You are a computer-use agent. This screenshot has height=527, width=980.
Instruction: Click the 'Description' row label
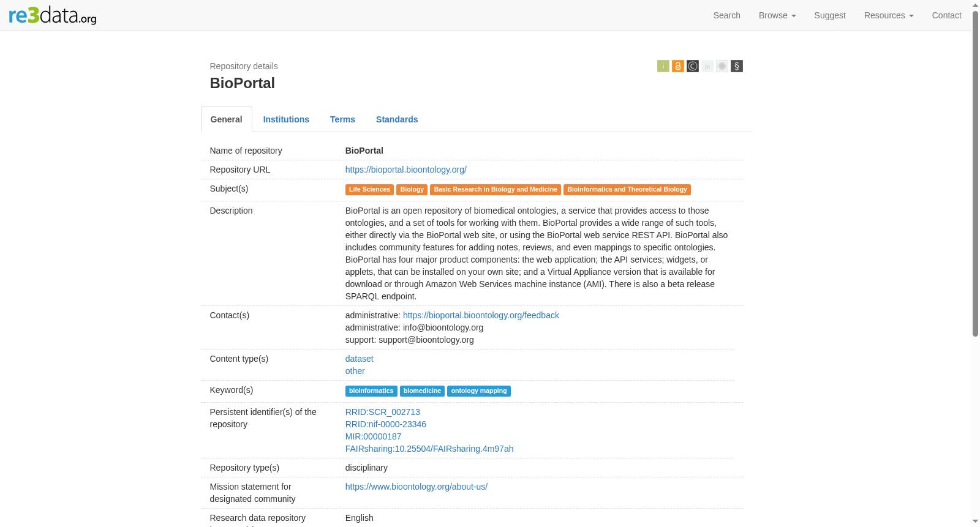(232, 211)
